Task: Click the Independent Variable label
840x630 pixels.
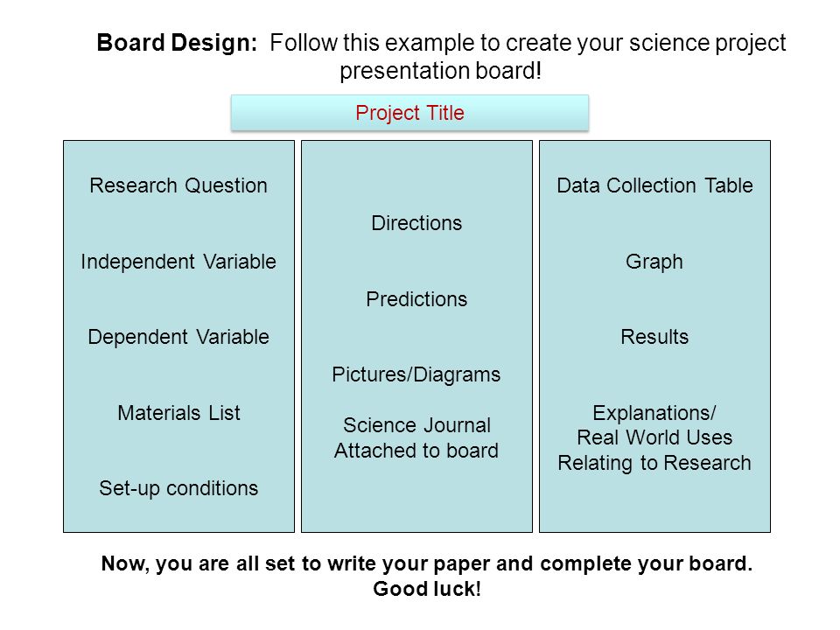Action: pyautogui.click(x=178, y=262)
